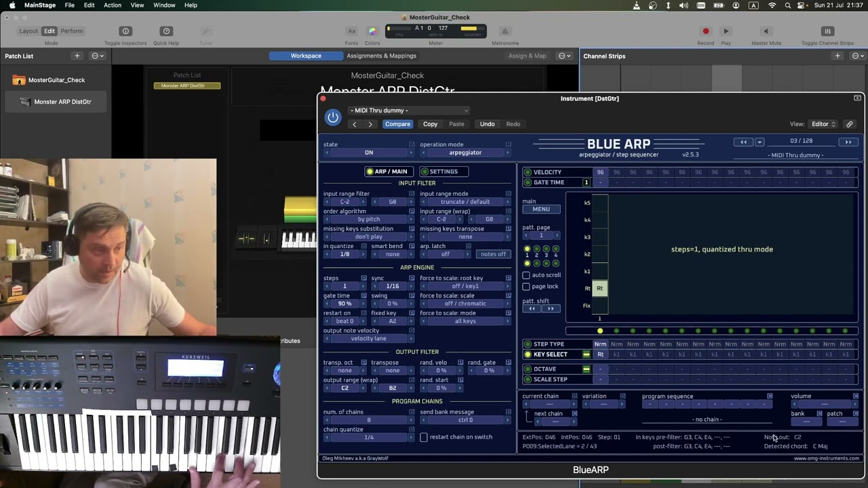Add a patch with Patch List plus
The image size is (868, 488).
pyautogui.click(x=77, y=56)
